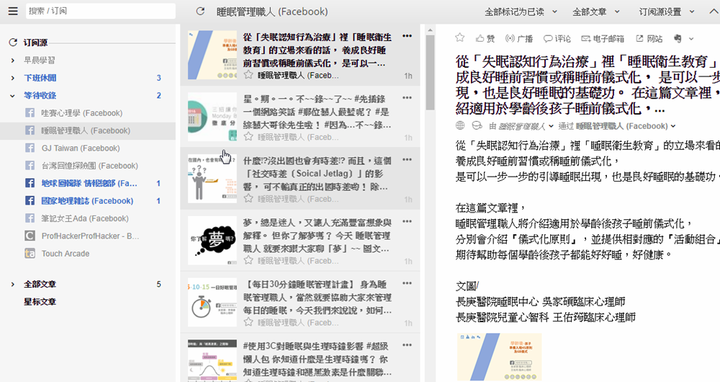Collapse the header using the top-right up chevron
Viewport: 720px width, 382px height.
pos(714,11)
